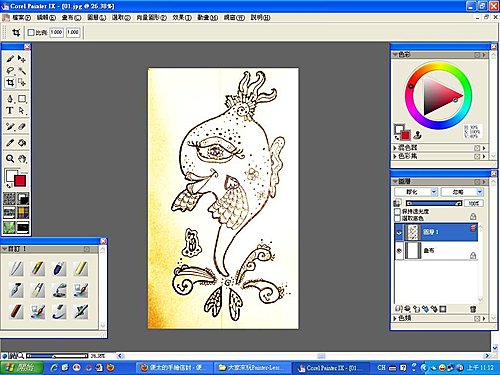Select the Paint Bucket tool
Viewport: 500px width, 375px height.
[22, 143]
